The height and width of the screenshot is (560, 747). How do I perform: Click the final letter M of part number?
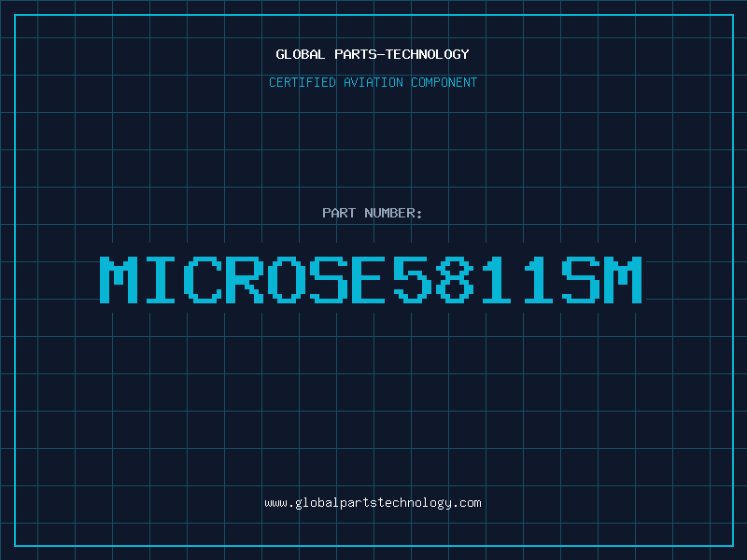[x=623, y=279]
